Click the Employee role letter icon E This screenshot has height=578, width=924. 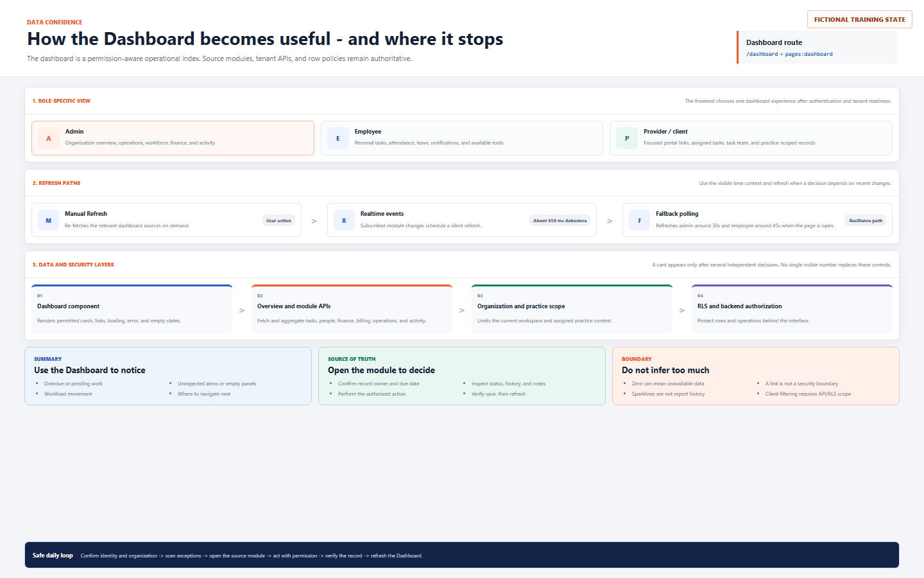click(x=338, y=138)
